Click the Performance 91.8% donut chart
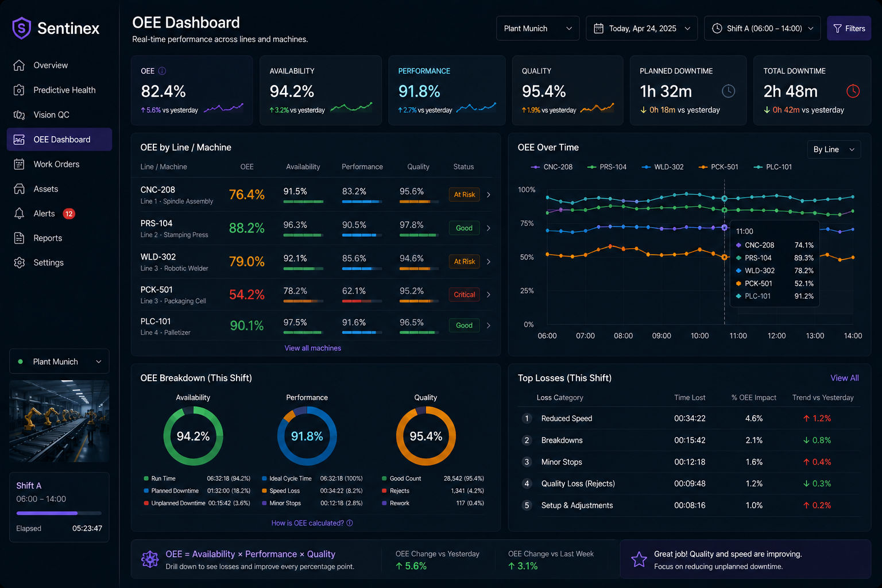This screenshot has width=882, height=588. click(307, 436)
